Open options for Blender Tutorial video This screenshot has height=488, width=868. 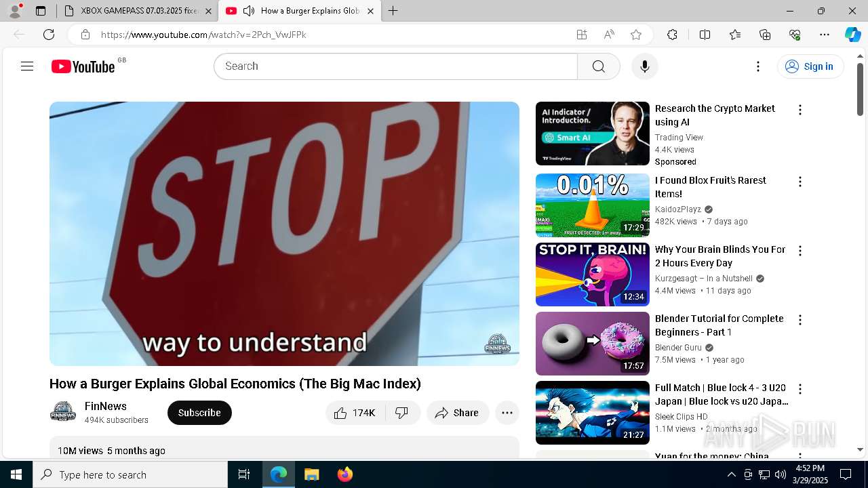[800, 320]
